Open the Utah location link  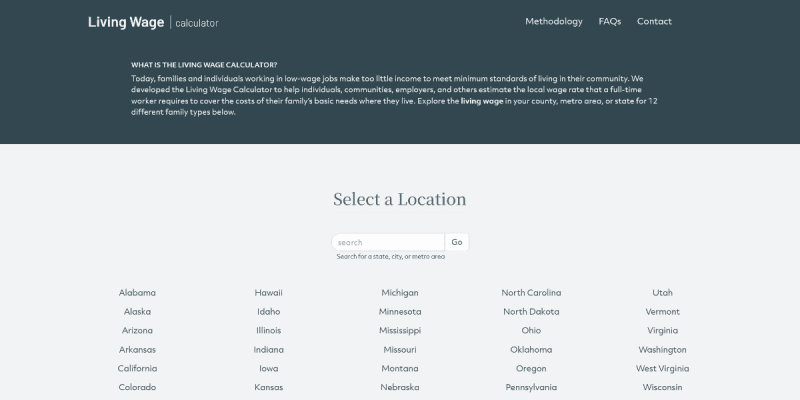tap(662, 293)
